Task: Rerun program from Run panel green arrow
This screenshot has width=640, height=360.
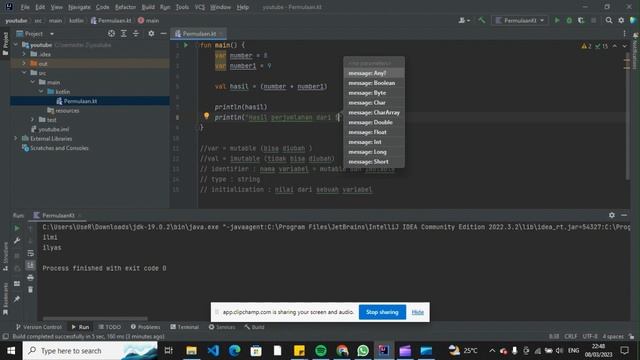Action: [x=17, y=229]
